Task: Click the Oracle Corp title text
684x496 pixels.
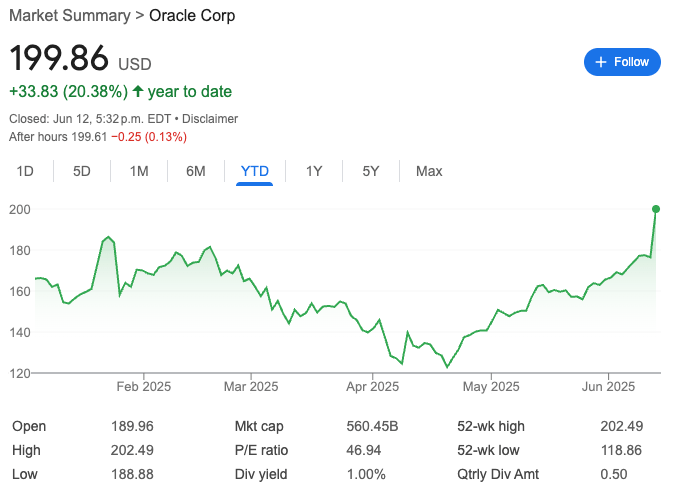Action: pyautogui.click(x=192, y=16)
